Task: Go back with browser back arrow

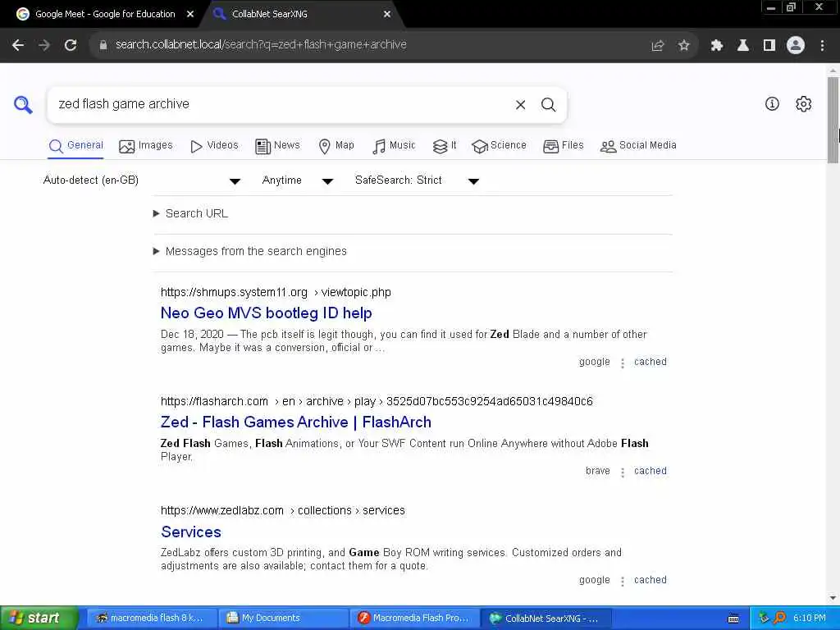Action: pyautogui.click(x=18, y=45)
